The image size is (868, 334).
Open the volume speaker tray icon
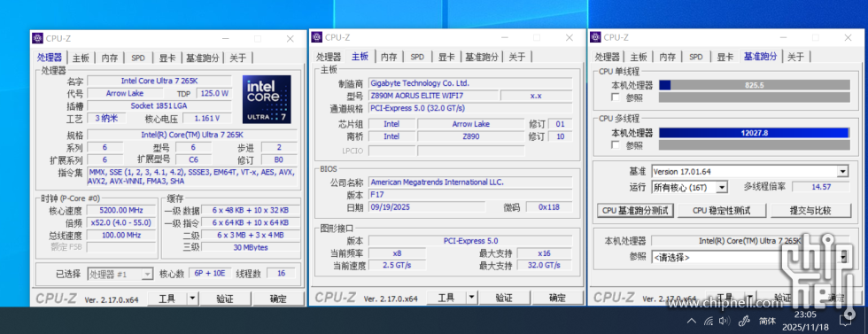point(725,321)
